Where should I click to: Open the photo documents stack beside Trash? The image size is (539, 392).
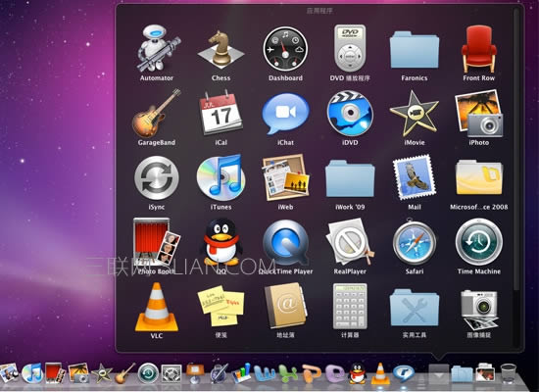(x=485, y=373)
